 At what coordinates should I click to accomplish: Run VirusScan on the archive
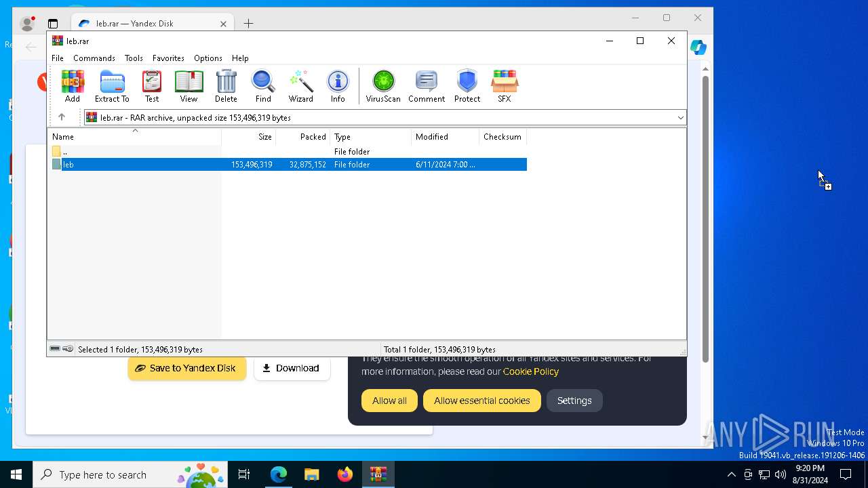(383, 86)
